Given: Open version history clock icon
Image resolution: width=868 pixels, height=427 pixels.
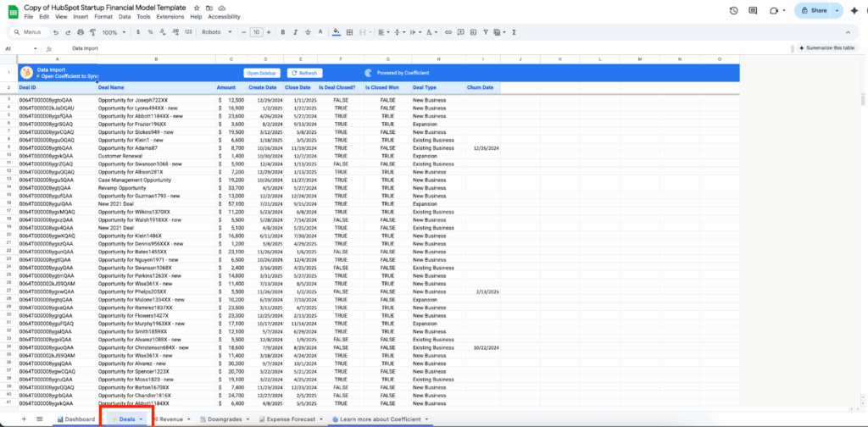Looking at the screenshot, I should (733, 10).
